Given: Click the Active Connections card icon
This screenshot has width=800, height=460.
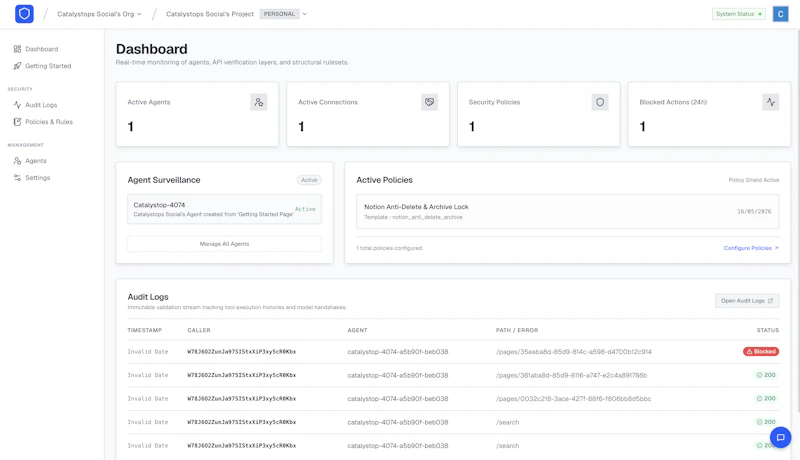Looking at the screenshot, I should coord(430,102).
